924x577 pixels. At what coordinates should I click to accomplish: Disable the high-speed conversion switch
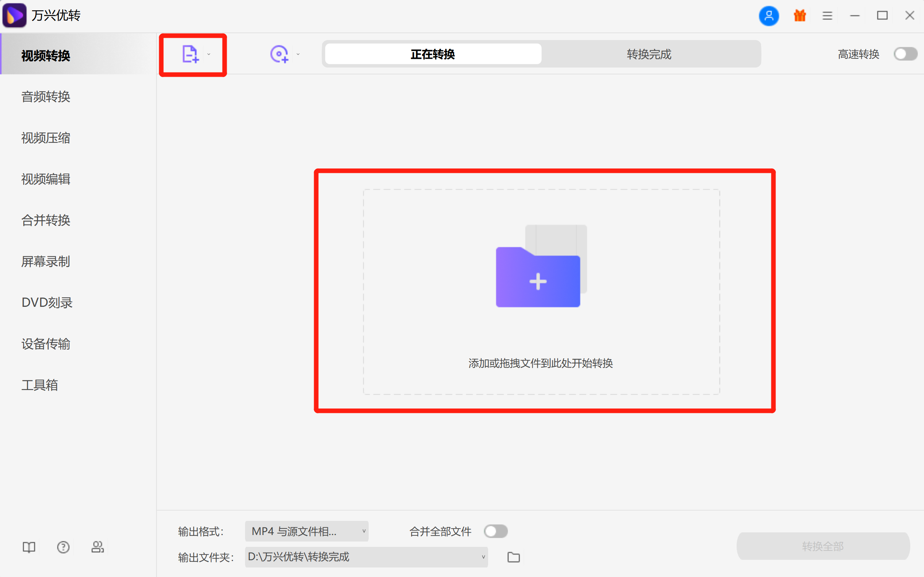pyautogui.click(x=905, y=54)
